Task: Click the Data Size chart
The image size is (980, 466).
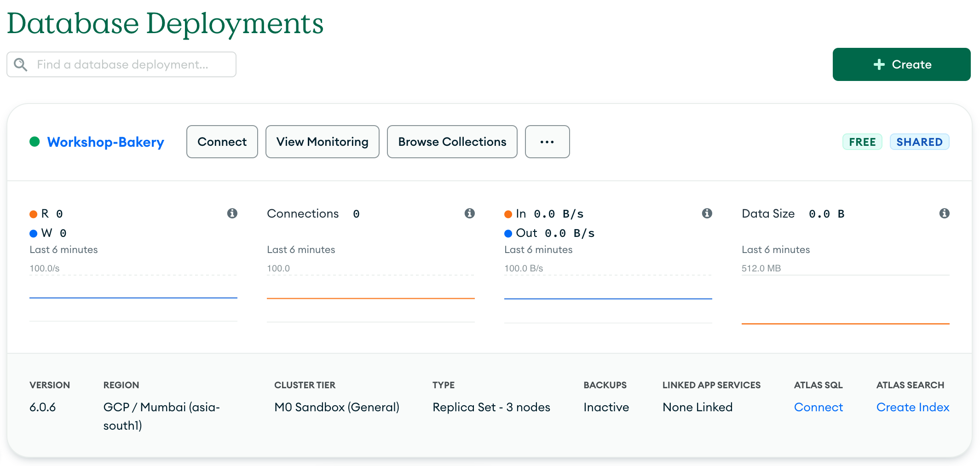Action: pos(846,299)
